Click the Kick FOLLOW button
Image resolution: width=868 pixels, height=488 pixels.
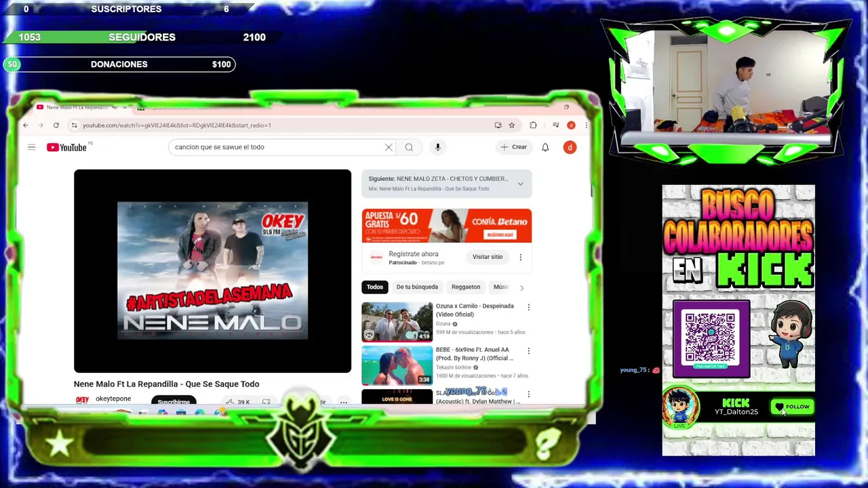pos(791,407)
